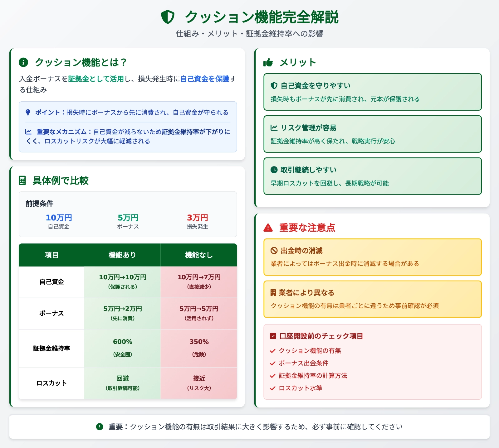Click the clock icon beside 取引継続しやすい
The image size is (499, 448).
coord(274,170)
